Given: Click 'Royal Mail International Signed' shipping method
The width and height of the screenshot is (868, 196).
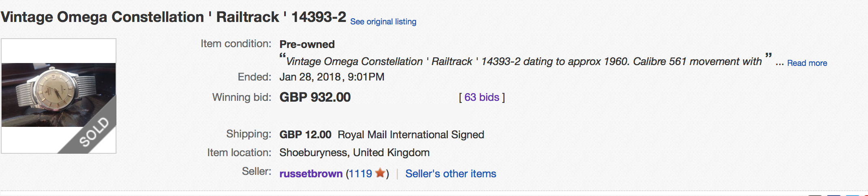Looking at the screenshot, I should click(x=411, y=135).
